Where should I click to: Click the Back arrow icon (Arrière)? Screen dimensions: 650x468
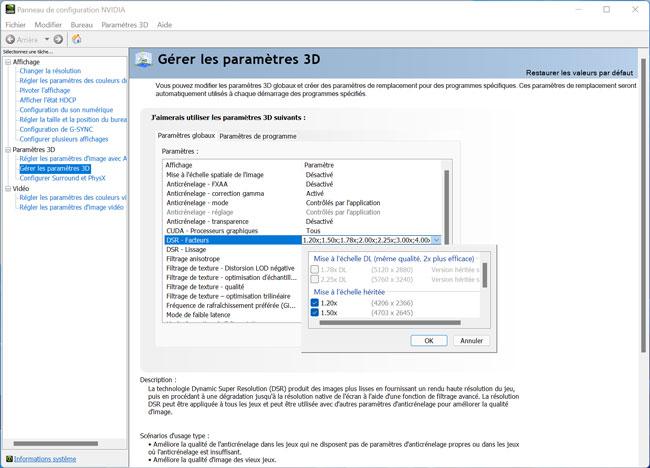12,39
